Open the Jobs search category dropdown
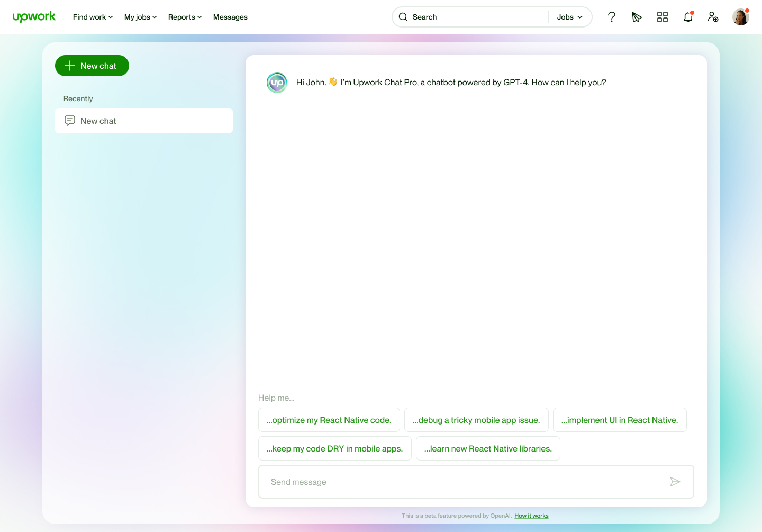This screenshot has height=532, width=762. tap(569, 17)
